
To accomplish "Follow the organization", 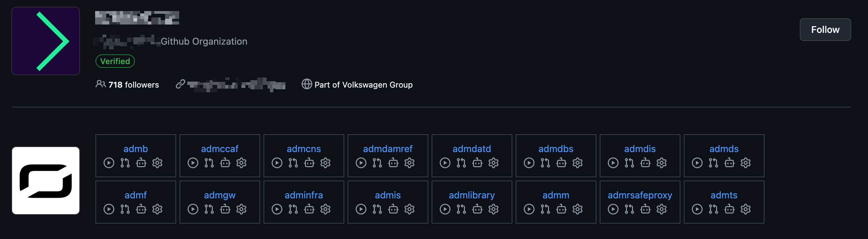I will [825, 30].
